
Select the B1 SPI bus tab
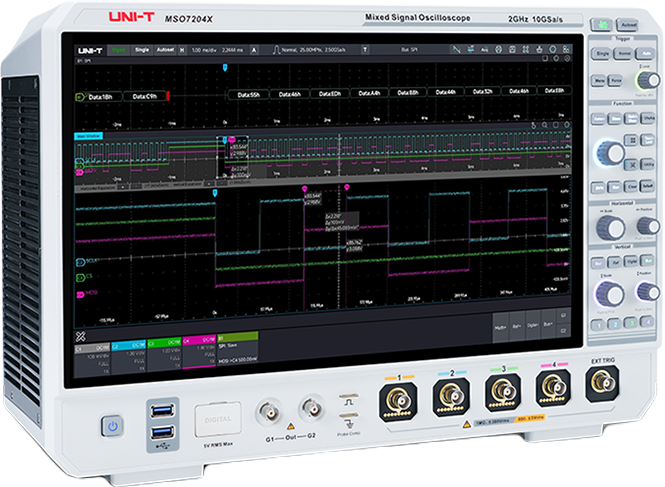coord(238,349)
